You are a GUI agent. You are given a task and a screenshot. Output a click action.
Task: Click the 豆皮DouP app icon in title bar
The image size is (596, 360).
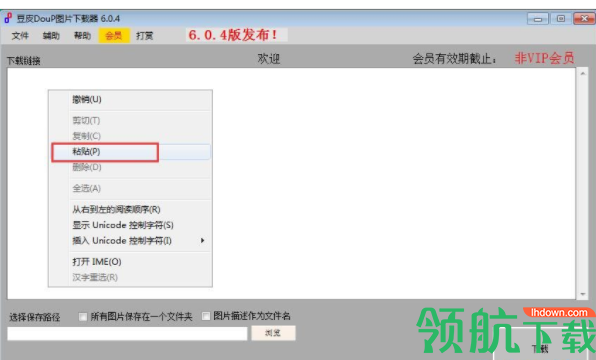pyautogui.click(x=8, y=18)
